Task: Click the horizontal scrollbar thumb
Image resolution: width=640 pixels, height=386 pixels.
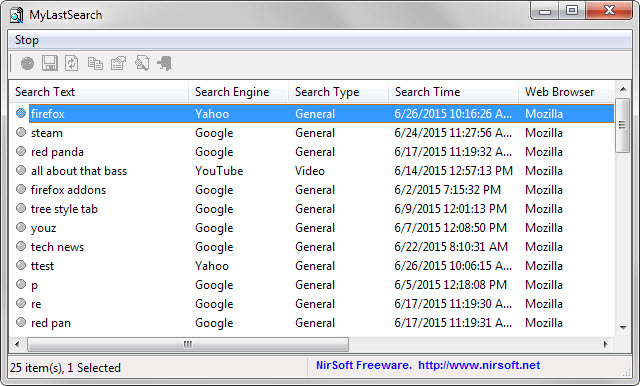Action: pos(188,344)
